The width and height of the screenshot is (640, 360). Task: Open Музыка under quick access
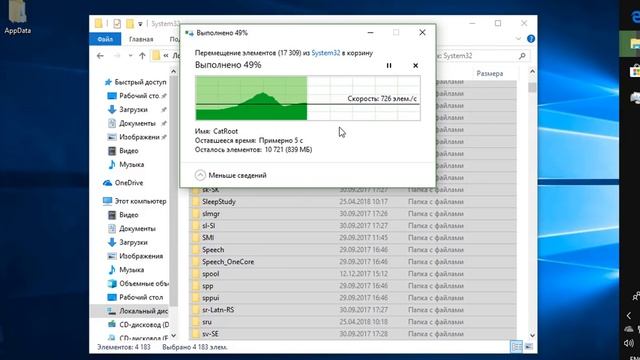pos(126,164)
